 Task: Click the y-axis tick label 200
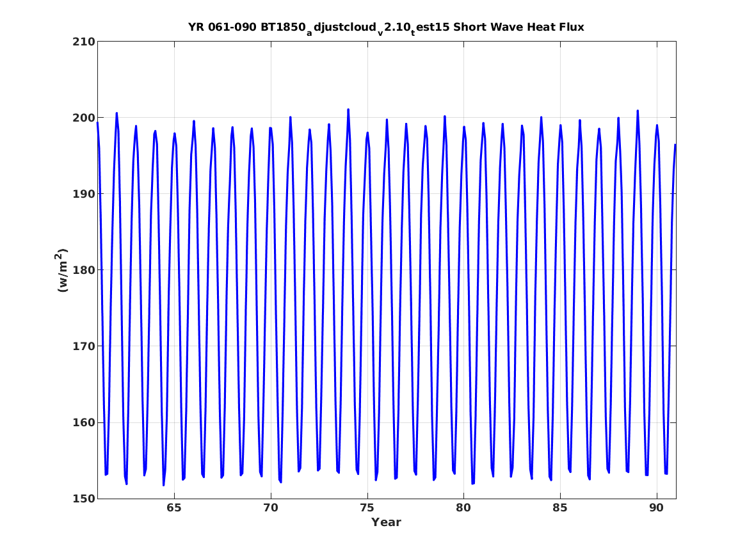[83, 118]
